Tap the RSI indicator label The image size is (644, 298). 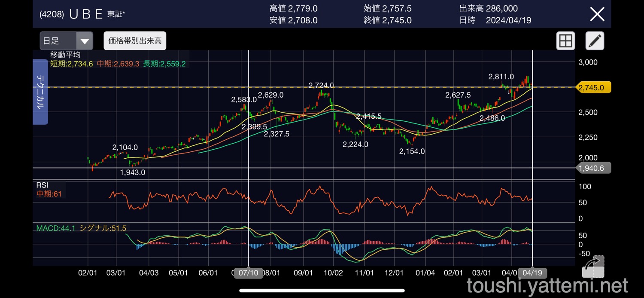point(43,185)
